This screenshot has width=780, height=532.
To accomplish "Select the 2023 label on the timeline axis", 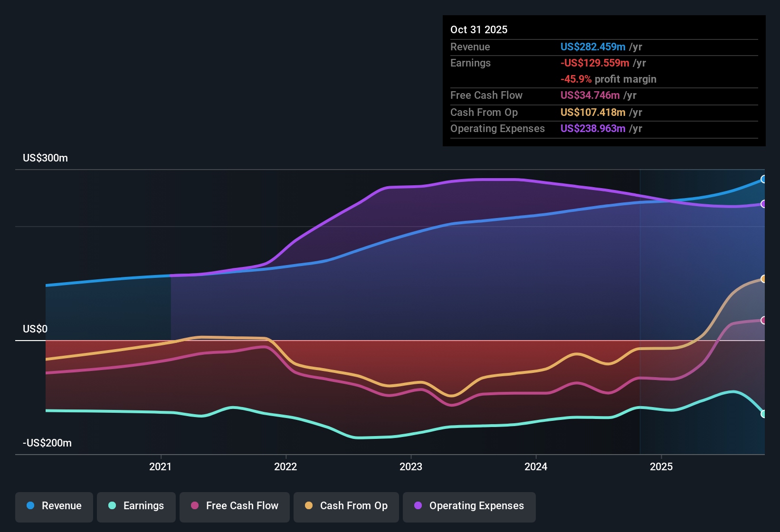I will click(411, 467).
